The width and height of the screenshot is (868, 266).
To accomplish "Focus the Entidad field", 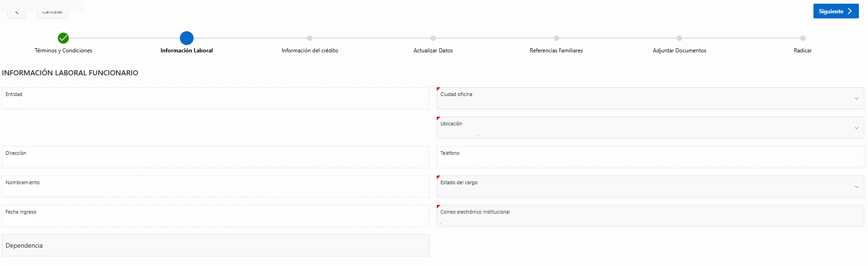I will pos(216,98).
